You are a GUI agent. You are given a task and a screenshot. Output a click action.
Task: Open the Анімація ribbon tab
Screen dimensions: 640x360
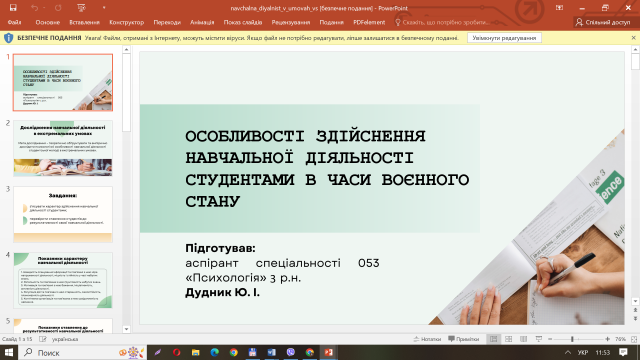point(202,22)
